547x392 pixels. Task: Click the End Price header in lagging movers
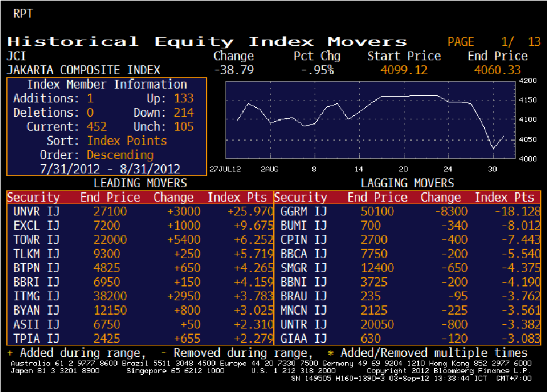point(377,197)
